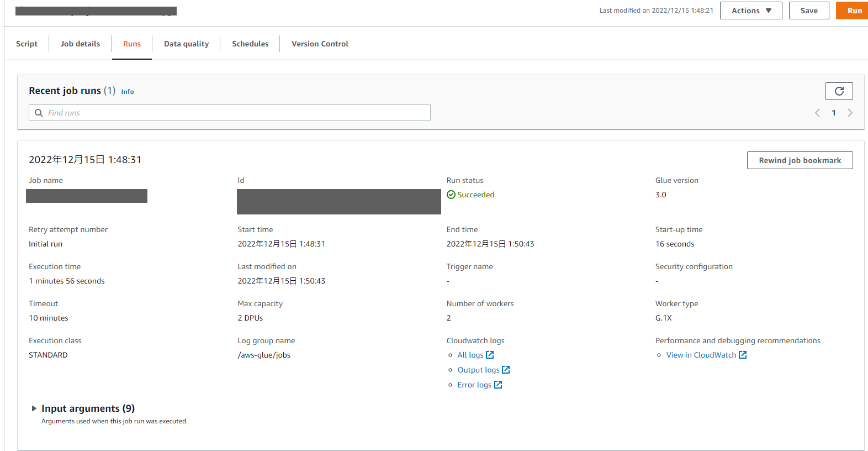Click Rewind job bookmark button
868x451 pixels.
pyautogui.click(x=800, y=160)
